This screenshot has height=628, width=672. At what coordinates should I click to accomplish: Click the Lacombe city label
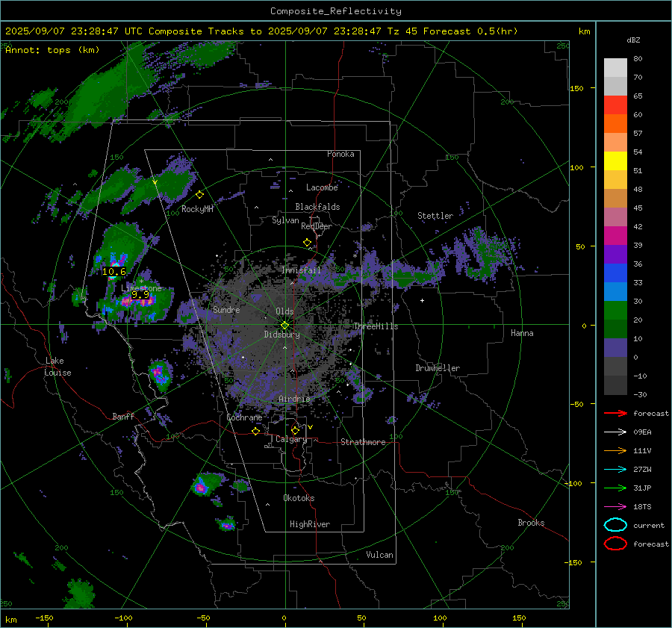pyautogui.click(x=322, y=187)
